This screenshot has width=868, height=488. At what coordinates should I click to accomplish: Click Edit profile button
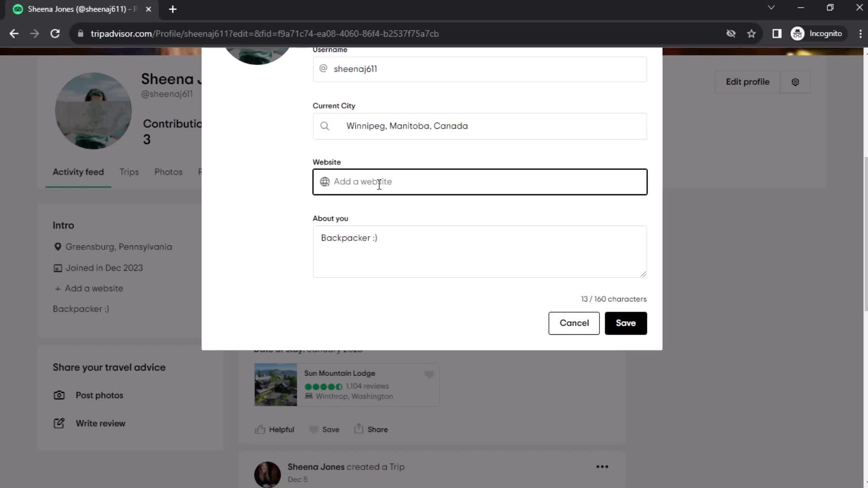tap(748, 82)
